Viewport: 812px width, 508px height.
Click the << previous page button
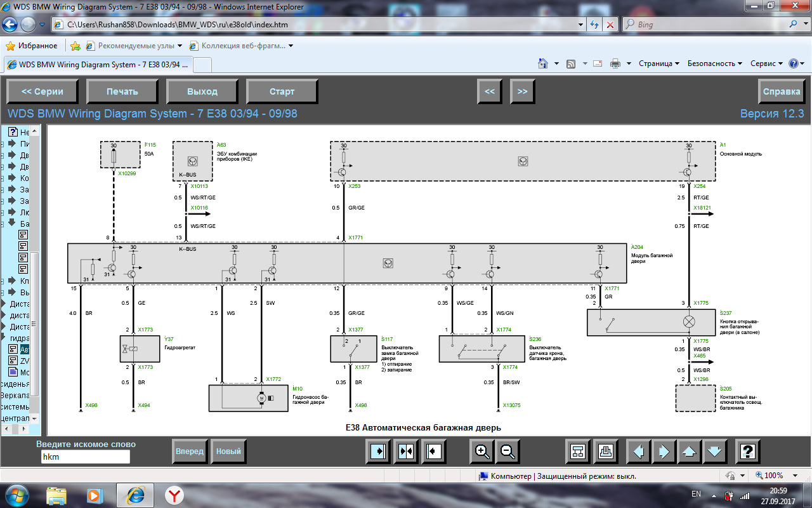point(490,91)
